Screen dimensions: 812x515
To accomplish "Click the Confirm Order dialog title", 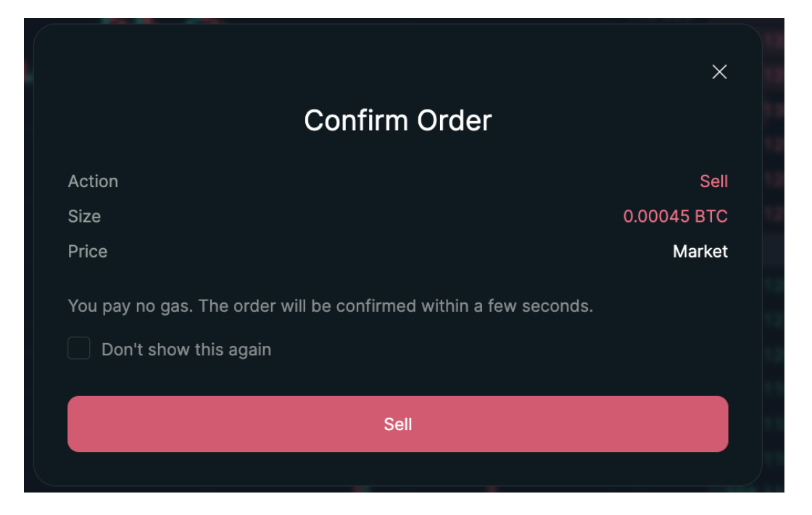I will pyautogui.click(x=397, y=120).
